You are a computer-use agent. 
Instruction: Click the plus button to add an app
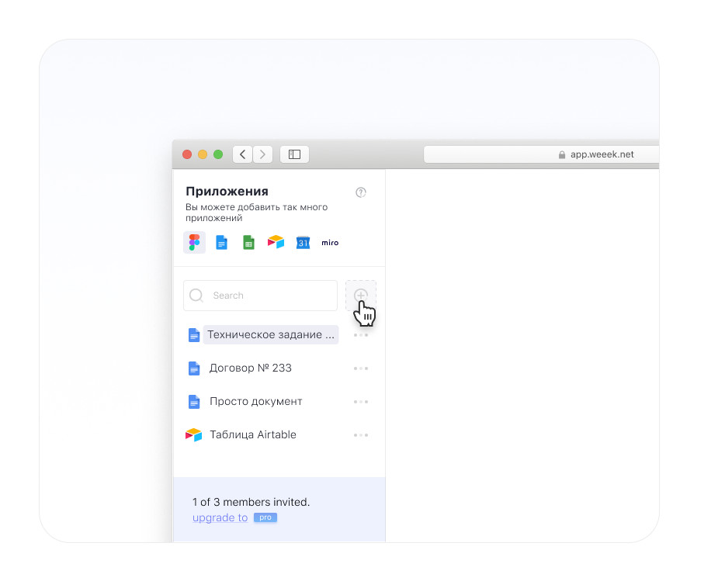[x=360, y=296]
